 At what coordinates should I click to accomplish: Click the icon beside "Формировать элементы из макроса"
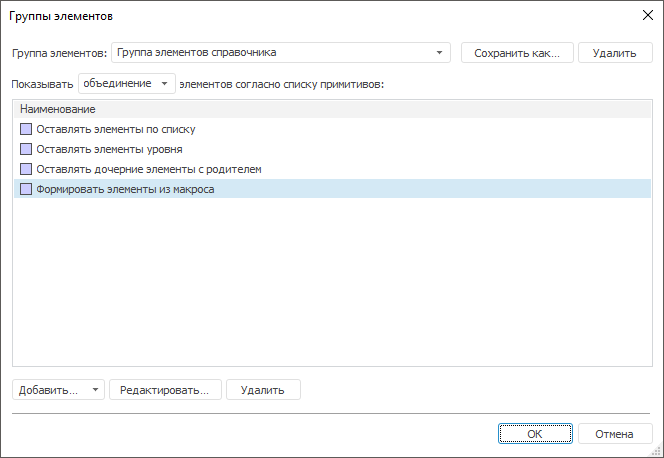tap(26, 189)
